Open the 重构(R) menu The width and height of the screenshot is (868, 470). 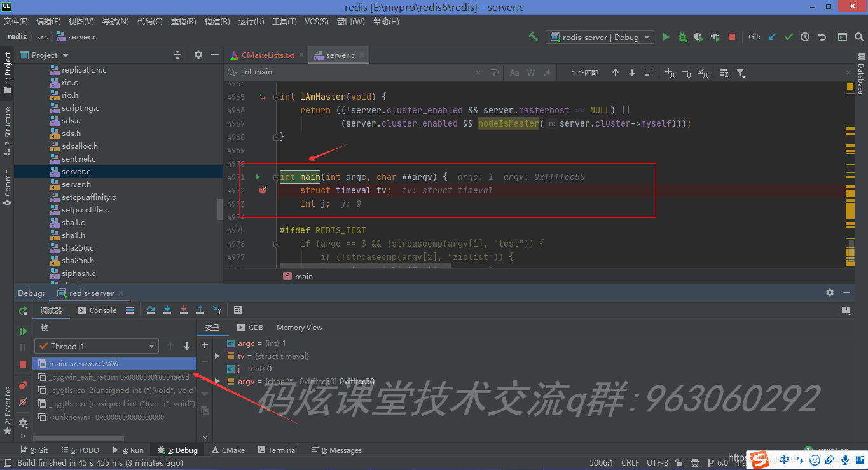pos(183,21)
